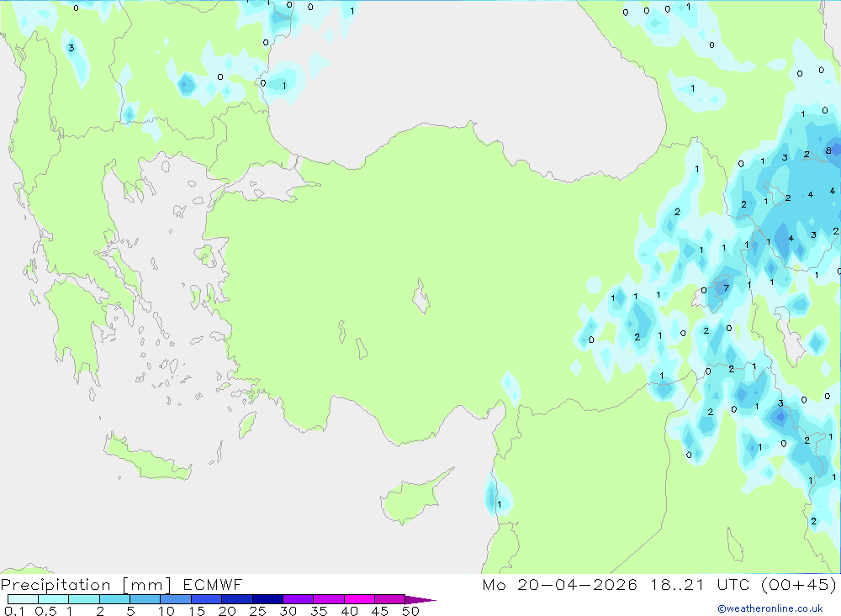The width and height of the screenshot is (841, 616).
Task: Click the 20–25 mm legend color swatch
Action: click(x=237, y=599)
